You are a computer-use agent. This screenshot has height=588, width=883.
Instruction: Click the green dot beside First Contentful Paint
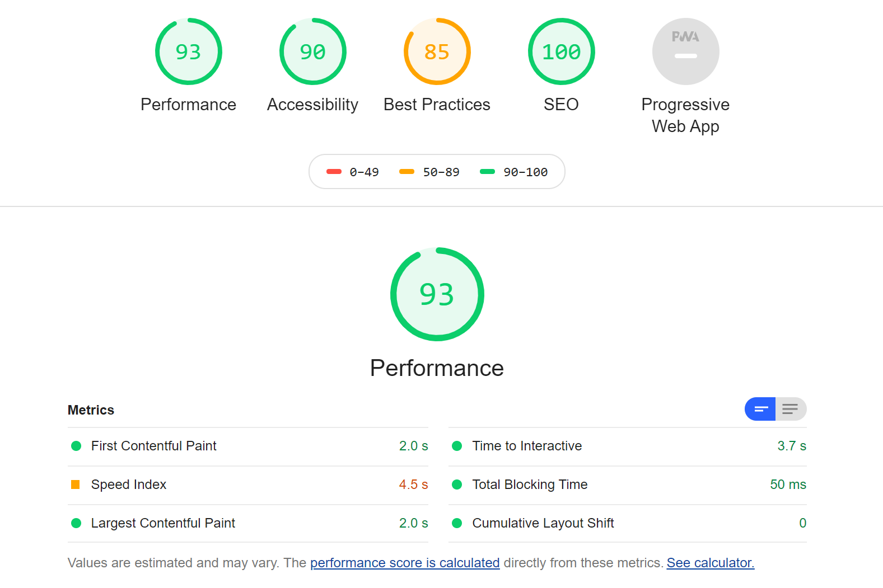(76, 446)
